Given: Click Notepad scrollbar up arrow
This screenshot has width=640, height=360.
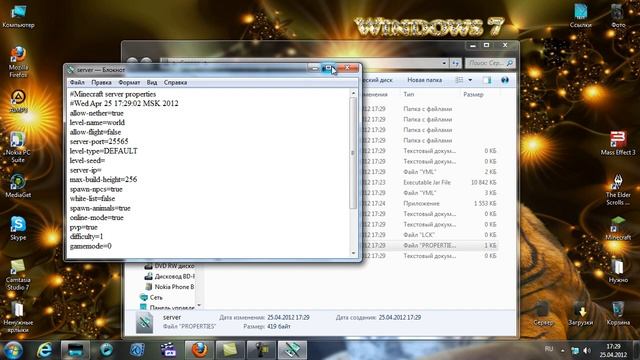Looking at the screenshot, I should coord(353,93).
